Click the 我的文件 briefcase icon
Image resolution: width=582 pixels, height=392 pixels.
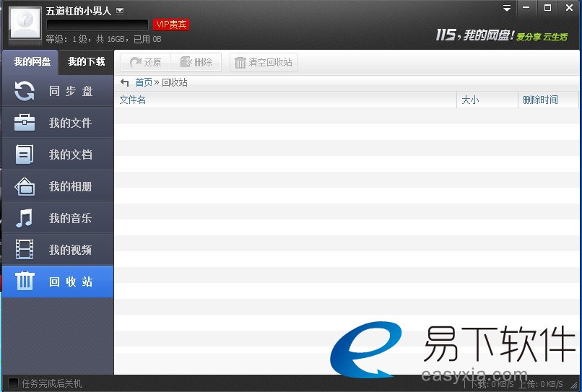25,123
